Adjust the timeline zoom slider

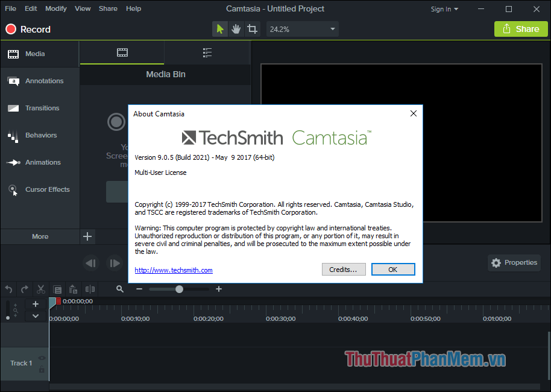[179, 288]
